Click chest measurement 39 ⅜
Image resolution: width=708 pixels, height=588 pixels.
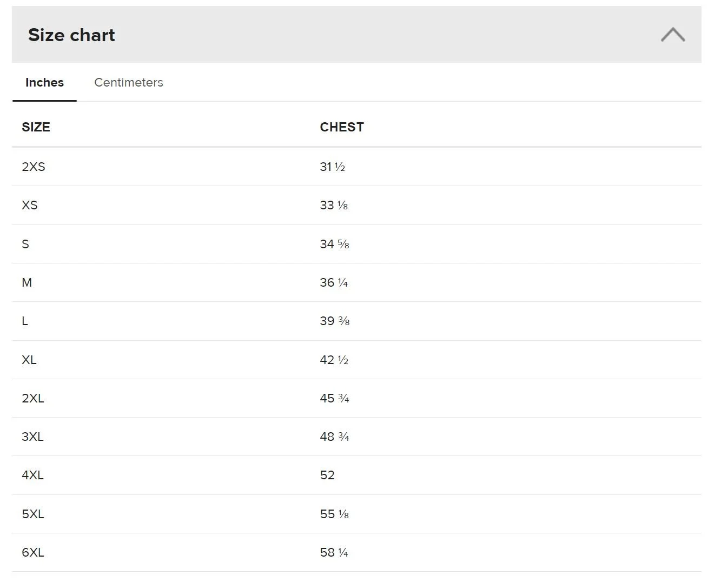coord(334,321)
